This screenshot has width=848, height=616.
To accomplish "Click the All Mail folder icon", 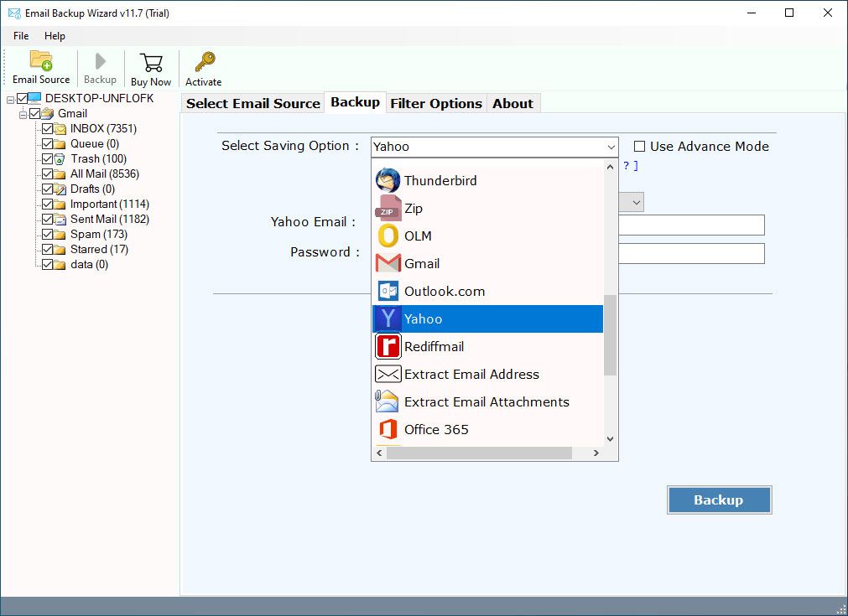I will (x=60, y=174).
